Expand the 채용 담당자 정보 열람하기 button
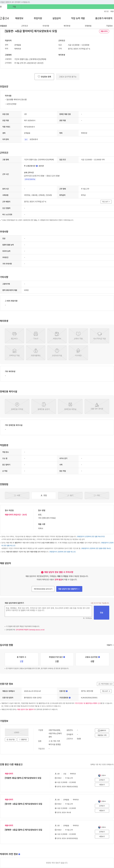This screenshot has width=114, height=868. [69, 589]
